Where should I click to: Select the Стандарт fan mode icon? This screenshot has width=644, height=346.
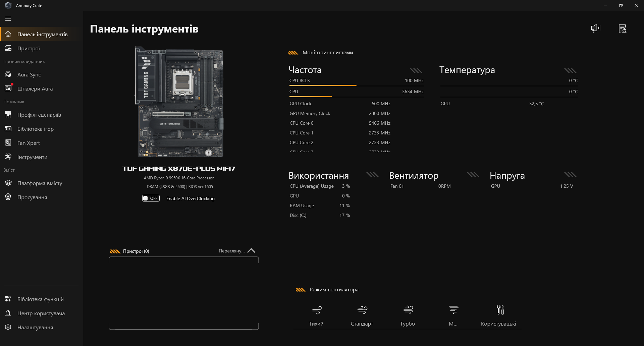click(x=362, y=310)
